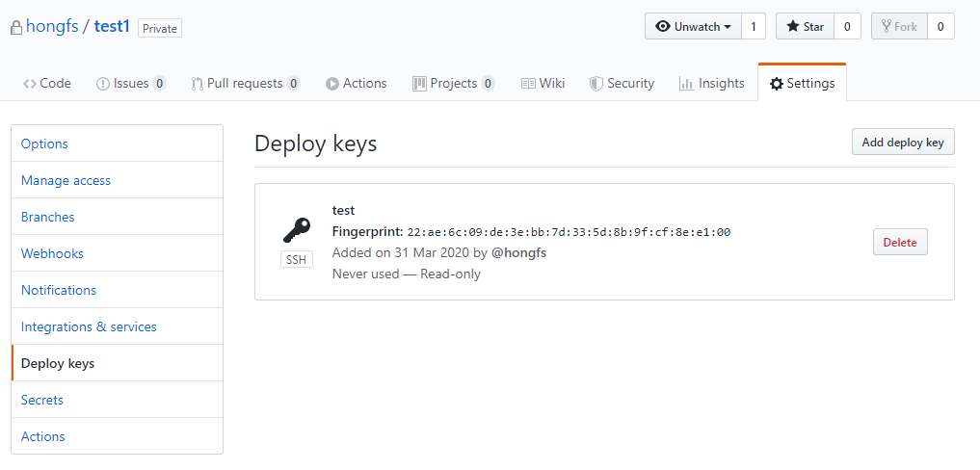
Task: Click the Settings gear icon
Action: pos(777,84)
